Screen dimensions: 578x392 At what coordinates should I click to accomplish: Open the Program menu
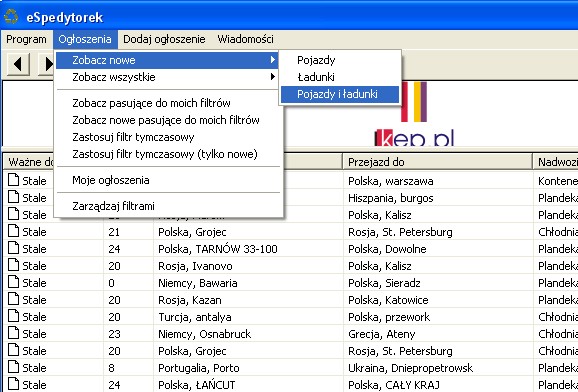pos(26,39)
